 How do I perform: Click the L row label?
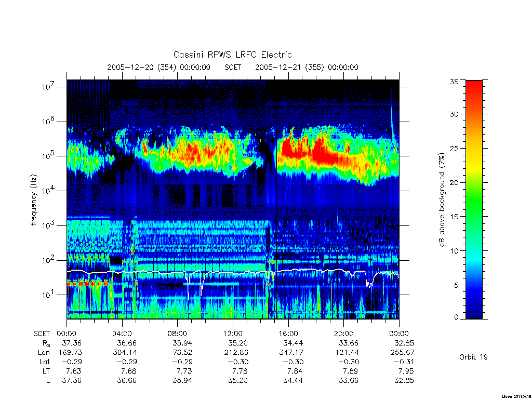[x=48, y=381]
